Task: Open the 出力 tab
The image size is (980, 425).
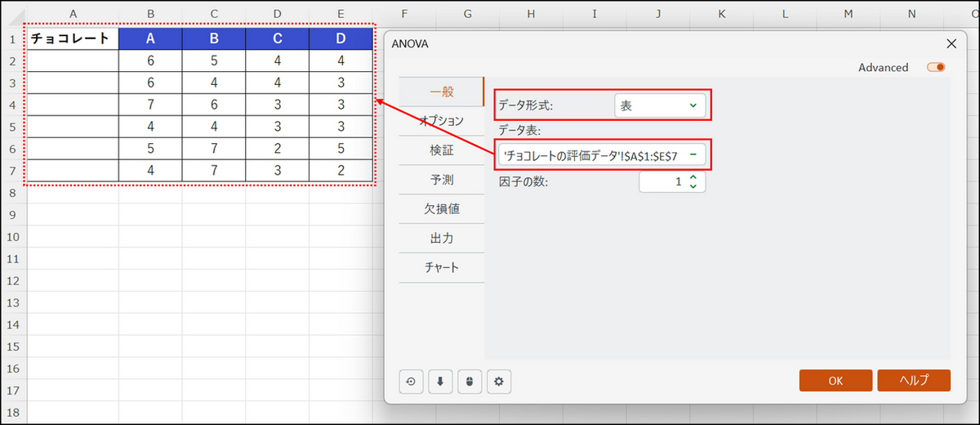Action: tap(442, 239)
